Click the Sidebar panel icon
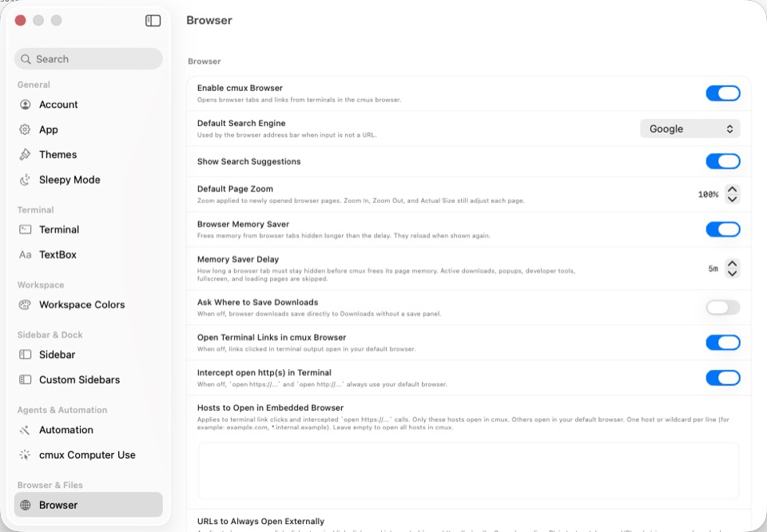 (x=25, y=355)
